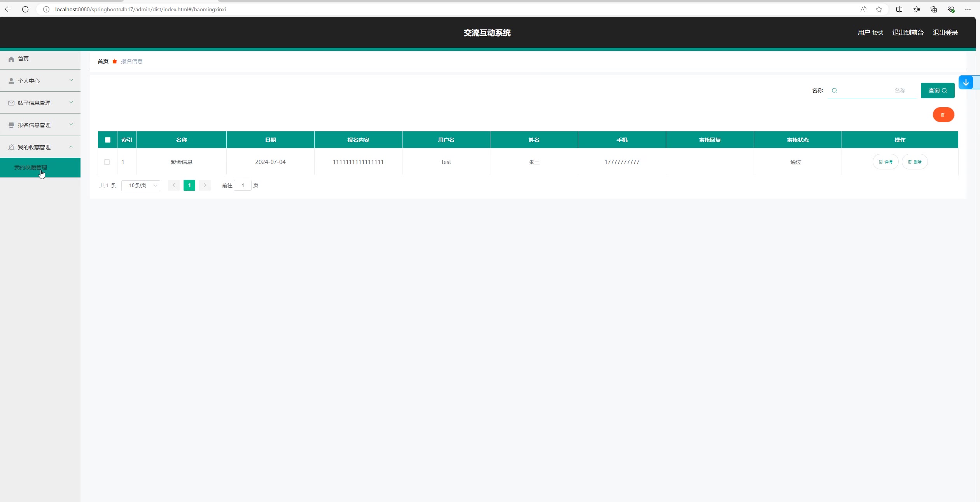Refresh the browser page
980x502 pixels.
25,9
